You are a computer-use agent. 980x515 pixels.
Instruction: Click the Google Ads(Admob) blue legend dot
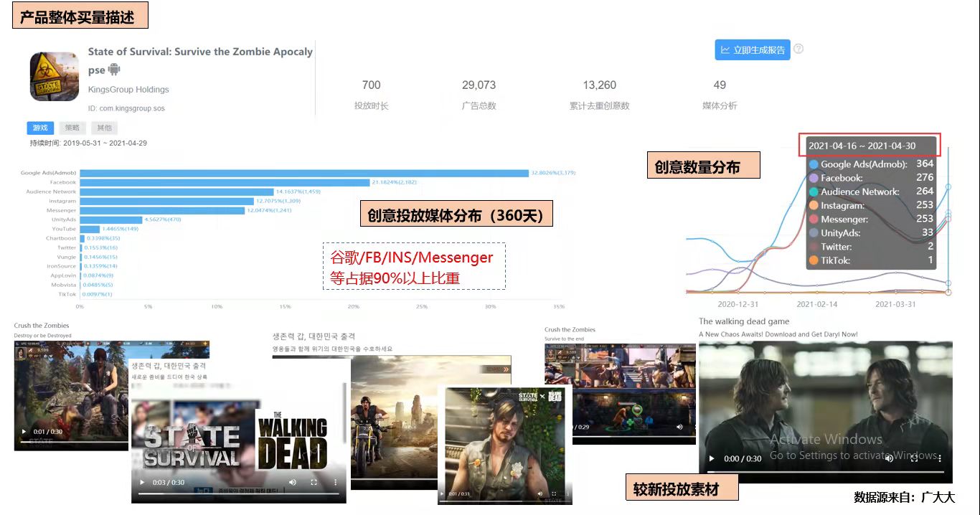click(x=814, y=164)
